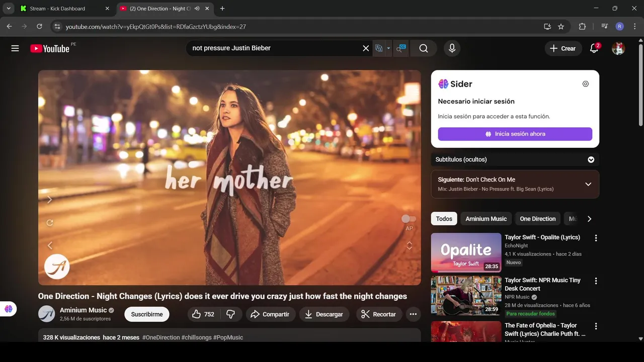The image size is (644, 362).
Task: Clear the search box text
Action: point(366,48)
